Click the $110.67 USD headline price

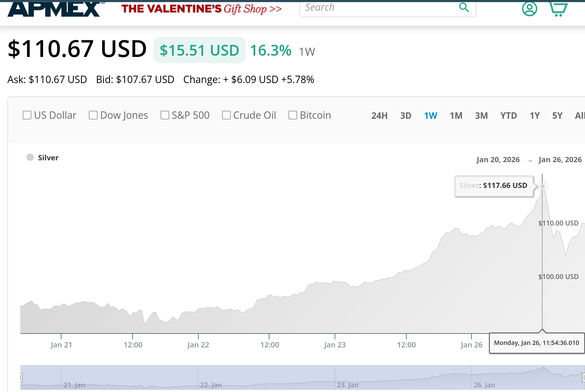pyautogui.click(x=77, y=49)
